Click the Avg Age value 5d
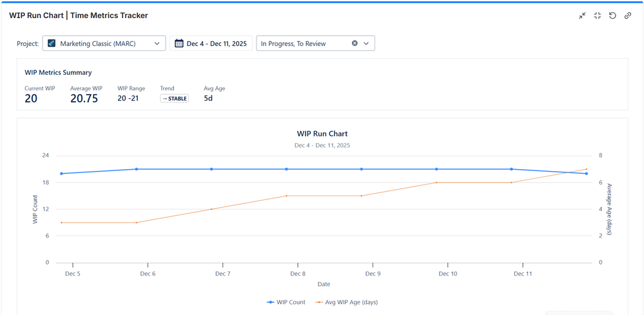Screen dimensions: 644x315 pos(208,99)
